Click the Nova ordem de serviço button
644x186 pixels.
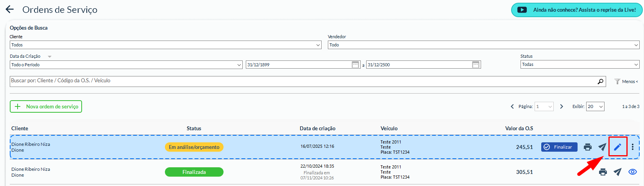pos(46,106)
